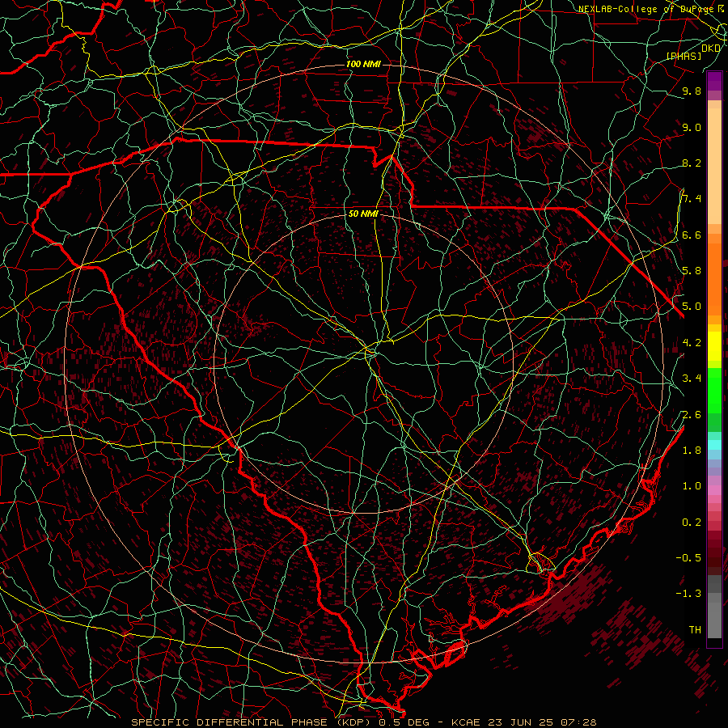Viewport: 728px width, 728px height.
Task: Click the 5.8 value on the color scale
Action: 692,271
